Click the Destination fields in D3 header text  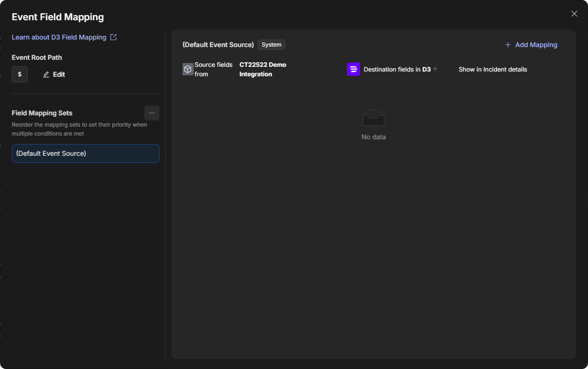point(397,69)
